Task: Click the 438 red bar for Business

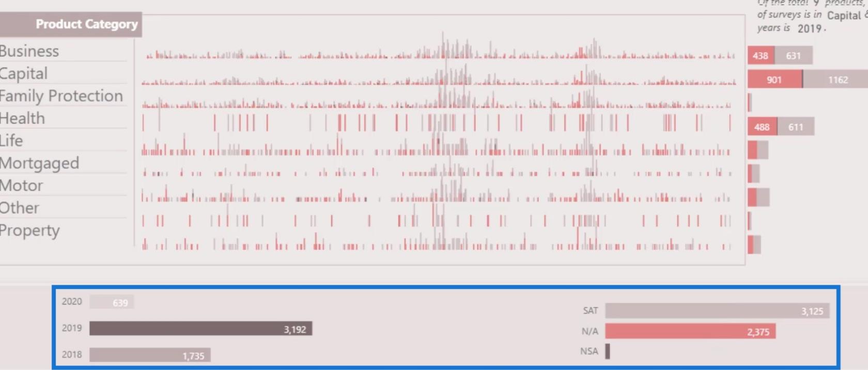Action: [761, 55]
